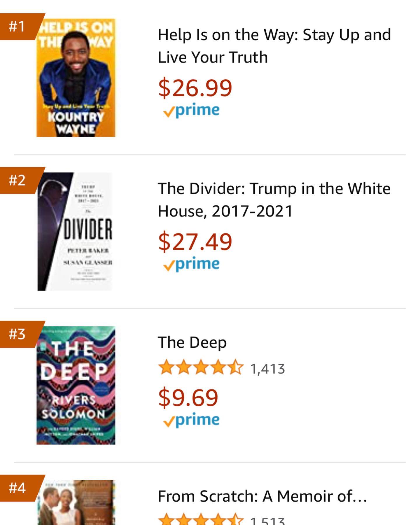Click the $26.99 price

tap(195, 87)
